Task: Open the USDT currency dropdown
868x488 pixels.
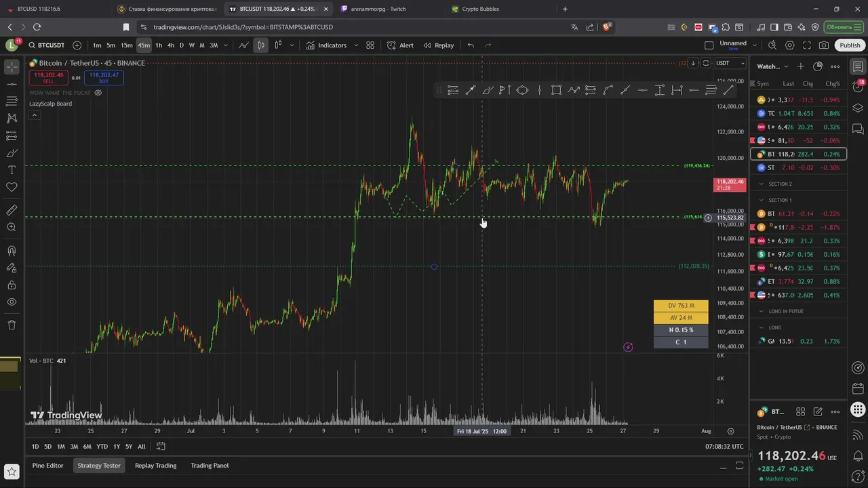Action: 730,63
